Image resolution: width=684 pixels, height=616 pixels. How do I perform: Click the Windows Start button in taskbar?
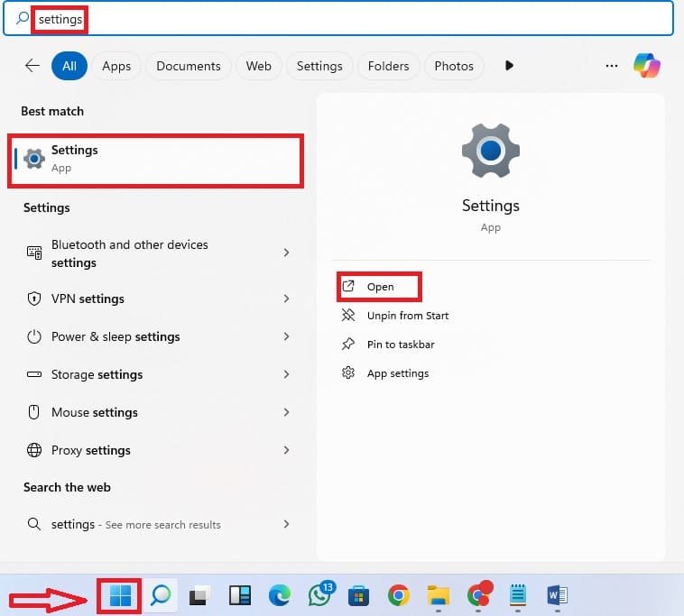(x=120, y=595)
